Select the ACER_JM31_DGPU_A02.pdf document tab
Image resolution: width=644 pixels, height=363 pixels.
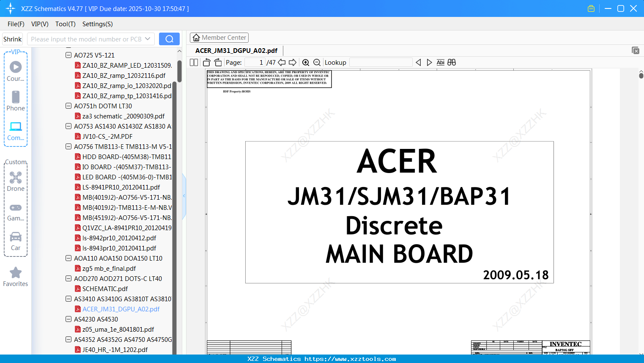coord(236,51)
